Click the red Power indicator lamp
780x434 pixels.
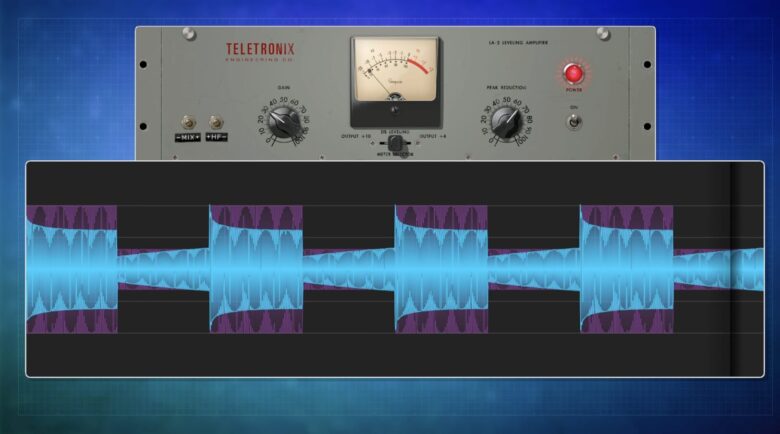(x=573, y=73)
